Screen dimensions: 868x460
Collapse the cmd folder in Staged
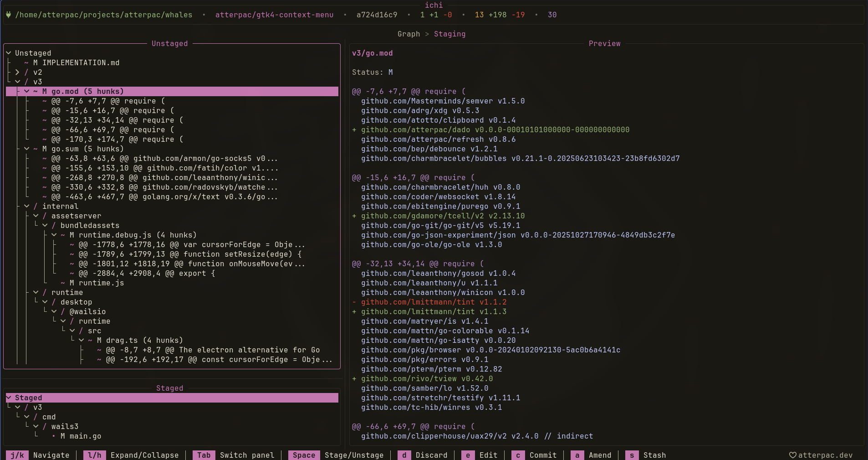(27, 417)
